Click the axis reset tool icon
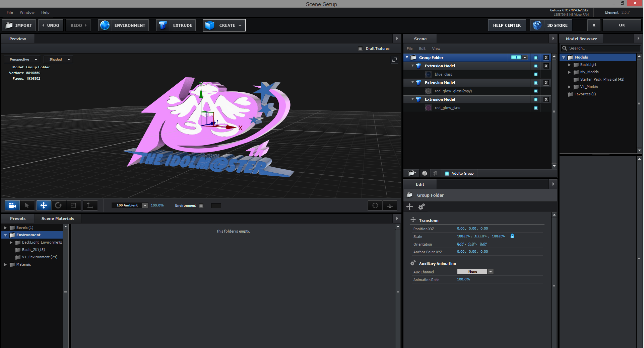 (x=90, y=205)
